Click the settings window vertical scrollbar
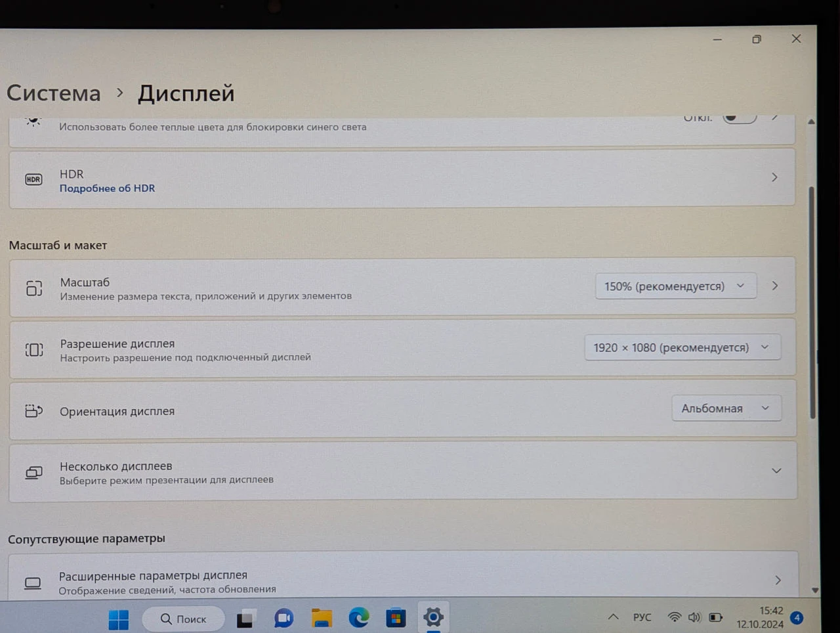 point(812,302)
